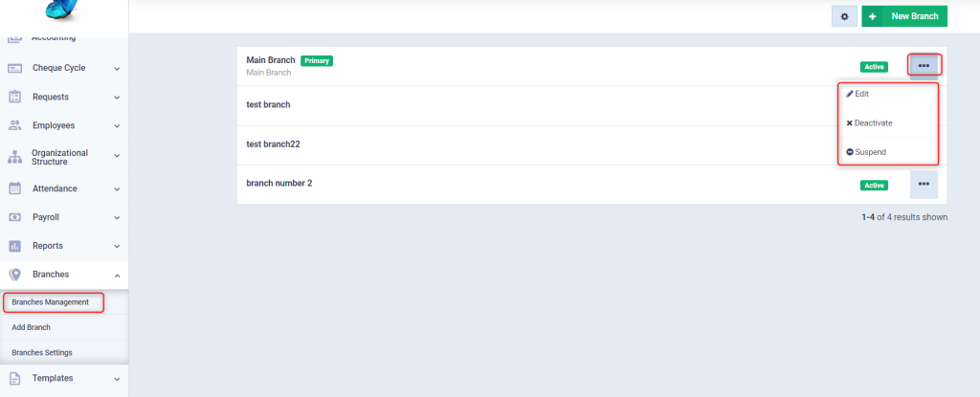The width and height of the screenshot is (980, 397).
Task: Expand the Reports menu chevron
Action: (117, 246)
